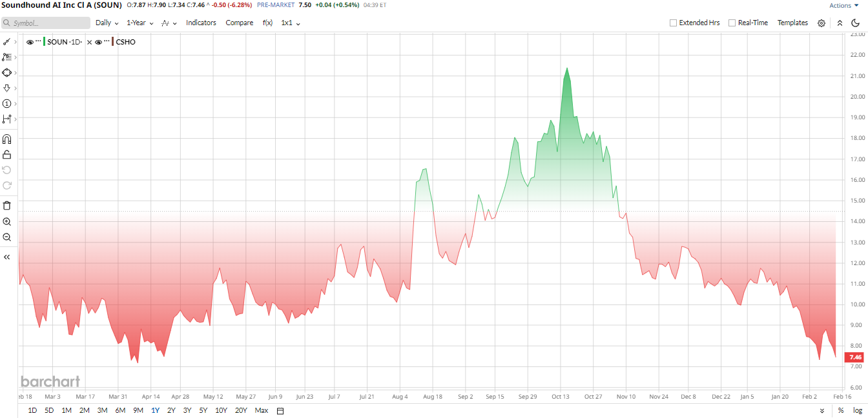Open the Actions dropdown menu
Screen dimensions: 868x418
[x=844, y=5]
